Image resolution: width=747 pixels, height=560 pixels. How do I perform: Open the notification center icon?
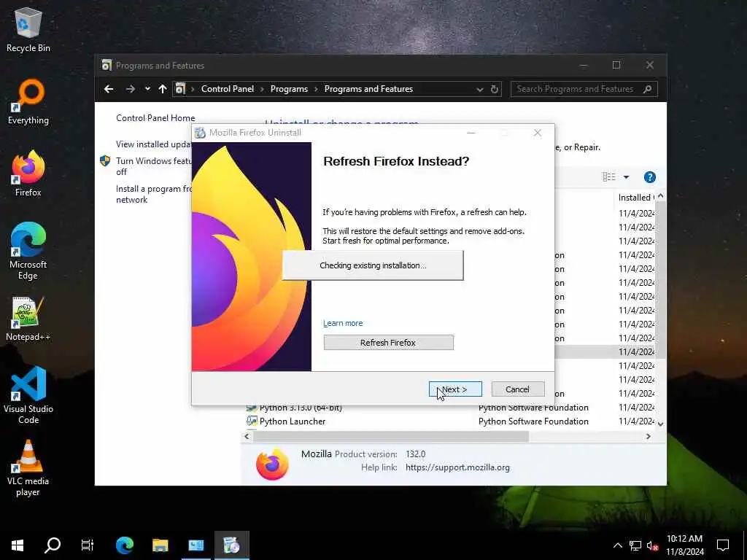(723, 545)
